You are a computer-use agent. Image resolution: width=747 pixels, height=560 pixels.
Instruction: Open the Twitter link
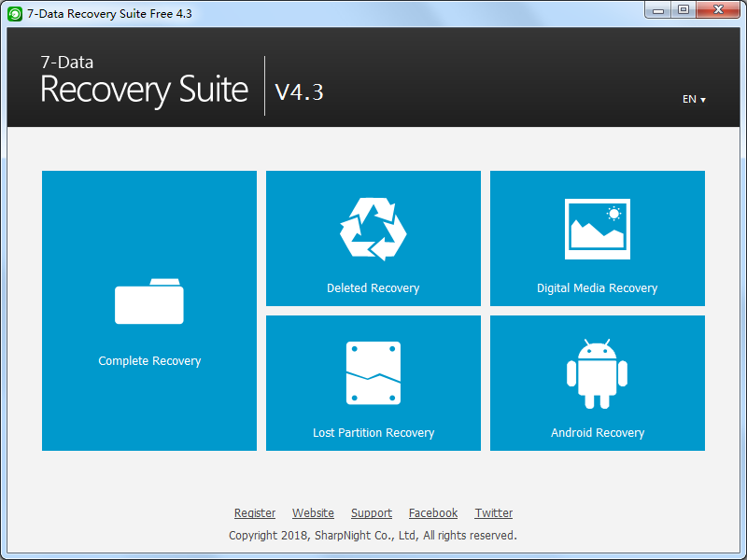pos(494,513)
